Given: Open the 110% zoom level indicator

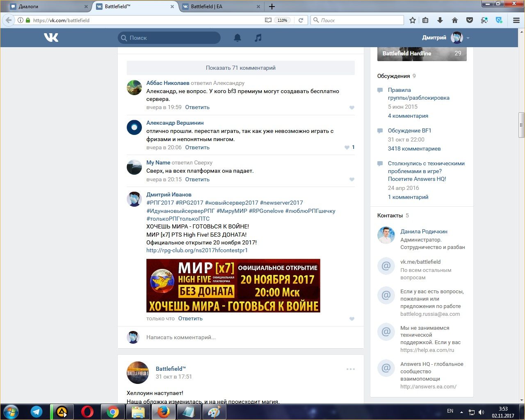Looking at the screenshot, I should point(282,20).
